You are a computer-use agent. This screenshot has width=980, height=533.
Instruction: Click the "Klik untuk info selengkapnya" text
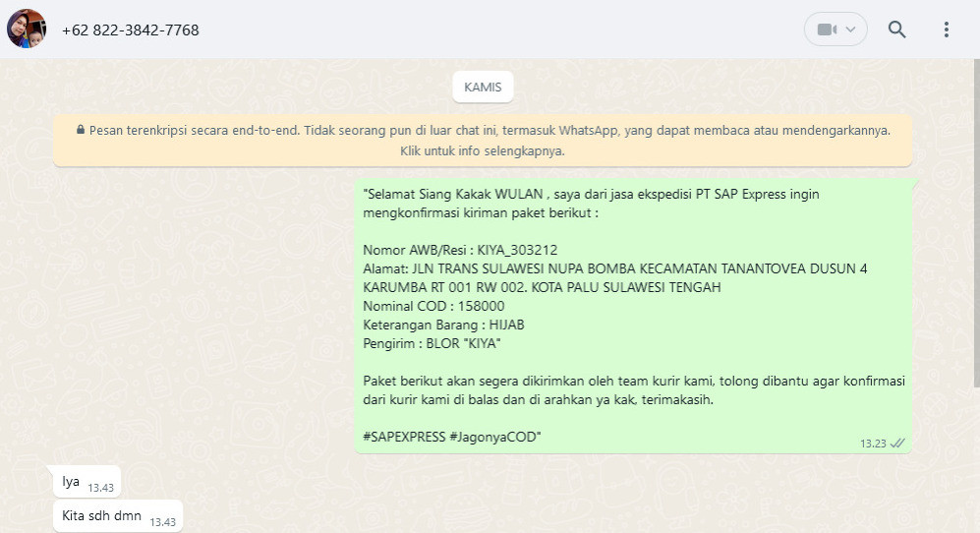point(483,150)
